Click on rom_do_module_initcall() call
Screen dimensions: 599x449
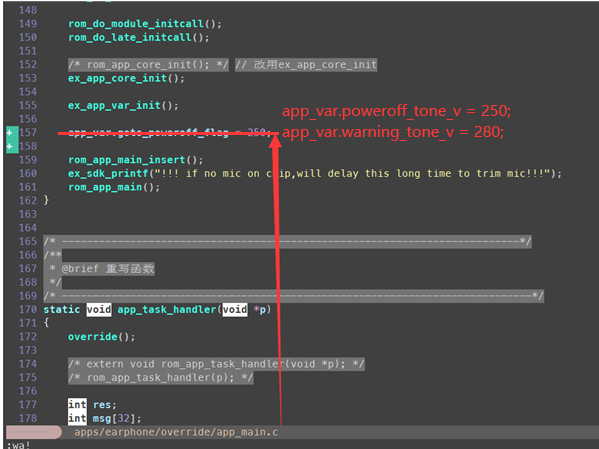145,24
